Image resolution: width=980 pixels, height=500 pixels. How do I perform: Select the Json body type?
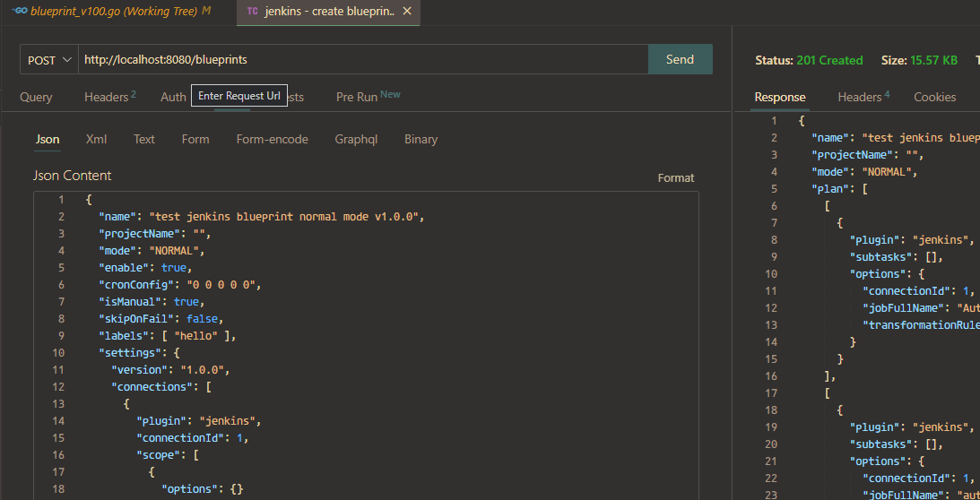[48, 140]
